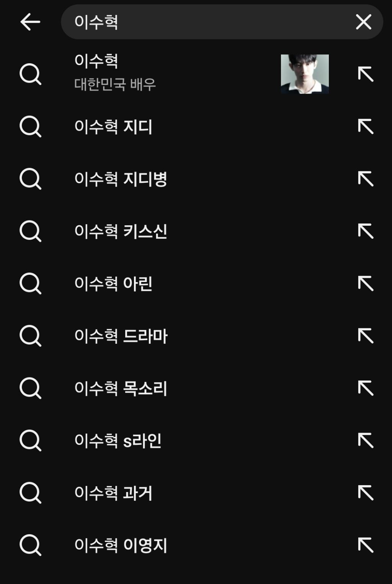This screenshot has height=584, width=392.
Task: Select the 이수혁 목소리 suggestion text
Action: [x=121, y=388]
